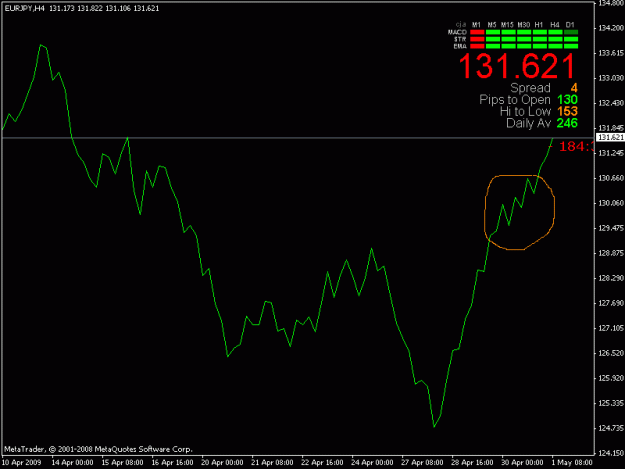Image resolution: width=625 pixels, height=469 pixels.
Task: Click the orange Hi to Low value 153
Action: pos(567,112)
